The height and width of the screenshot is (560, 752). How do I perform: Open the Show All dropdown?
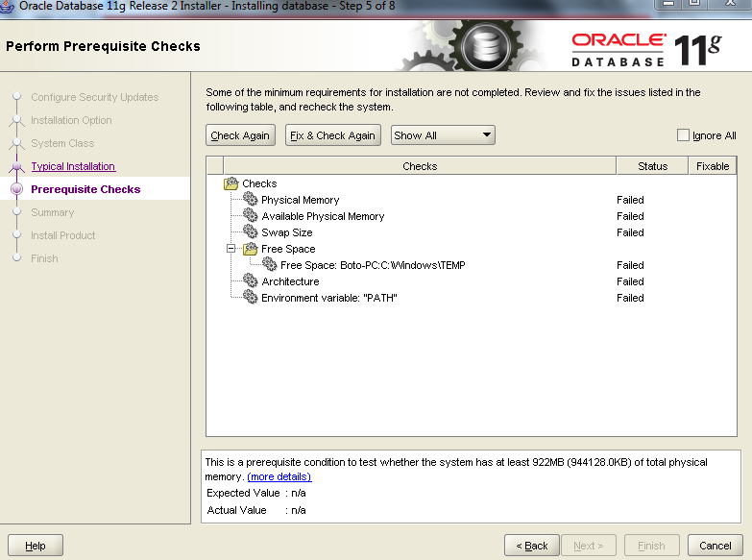click(x=442, y=135)
